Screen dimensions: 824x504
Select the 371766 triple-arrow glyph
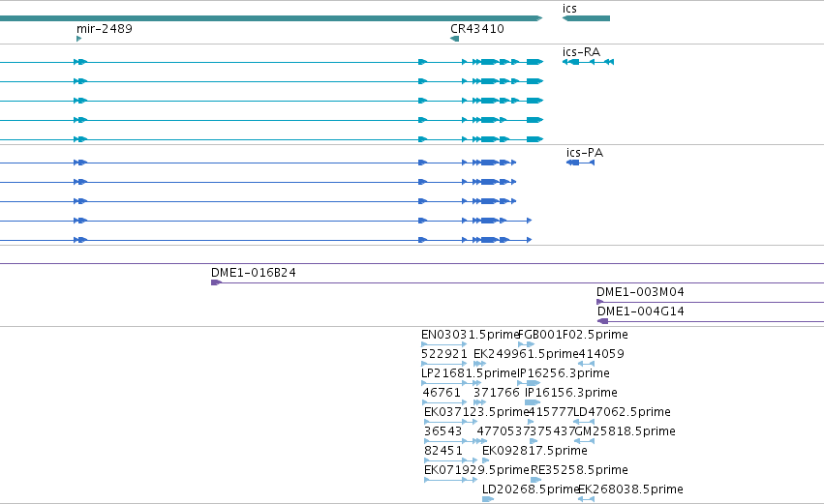click(480, 402)
